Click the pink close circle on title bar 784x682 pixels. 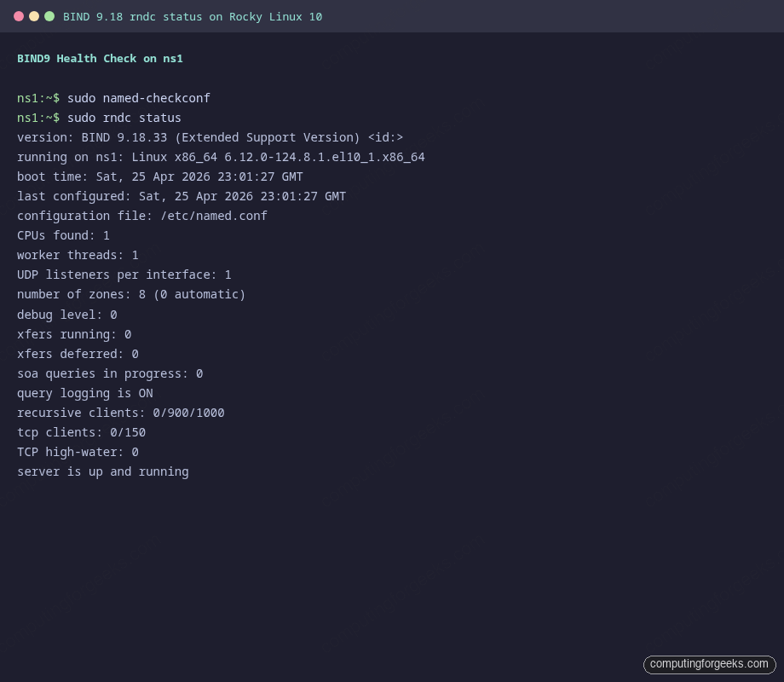pos(20,15)
